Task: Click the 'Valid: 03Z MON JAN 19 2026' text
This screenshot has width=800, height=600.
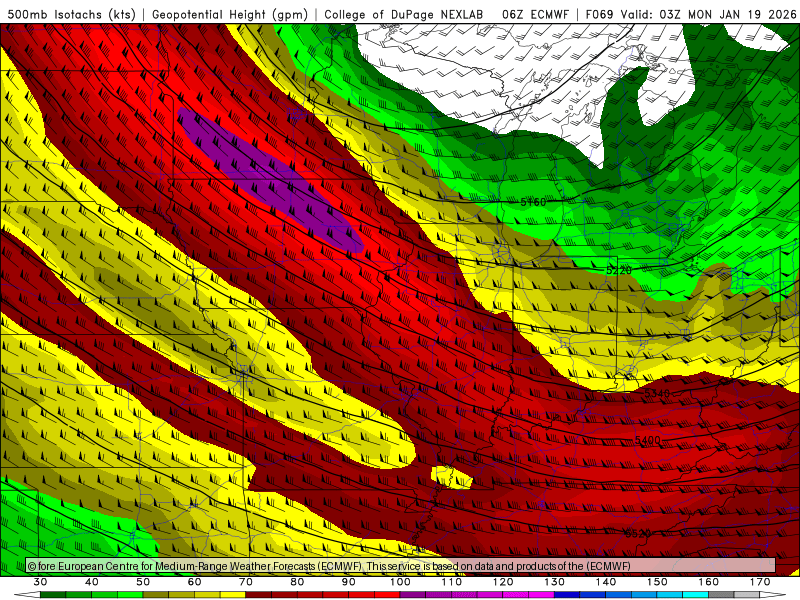Action: [x=708, y=14]
